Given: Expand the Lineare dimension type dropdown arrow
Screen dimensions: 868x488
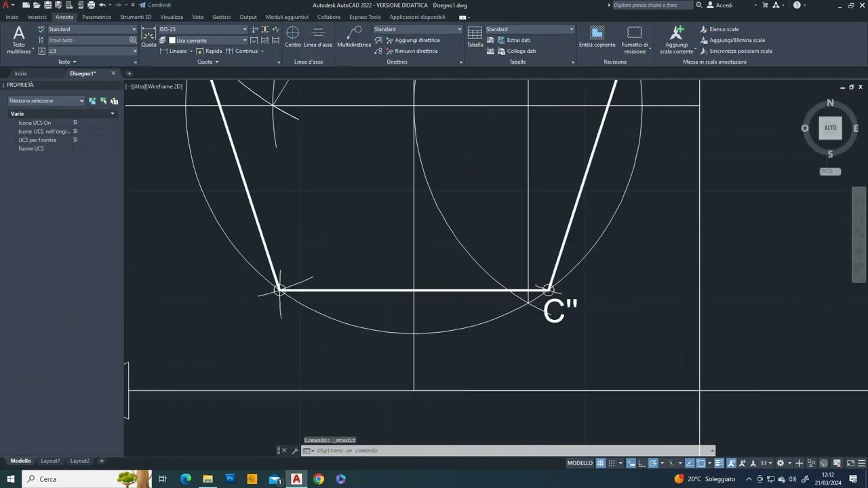Looking at the screenshot, I should (x=191, y=51).
